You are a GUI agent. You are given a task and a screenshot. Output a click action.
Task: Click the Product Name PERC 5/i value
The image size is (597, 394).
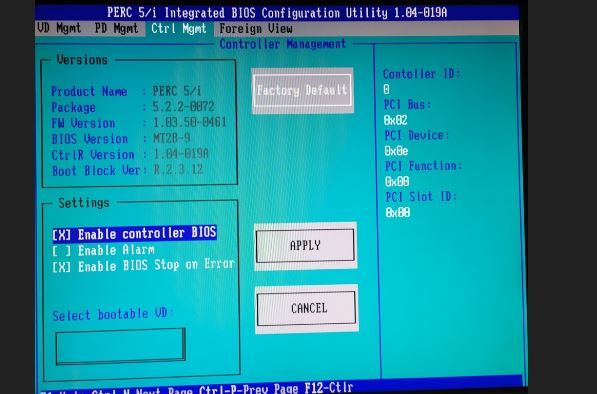point(177,91)
